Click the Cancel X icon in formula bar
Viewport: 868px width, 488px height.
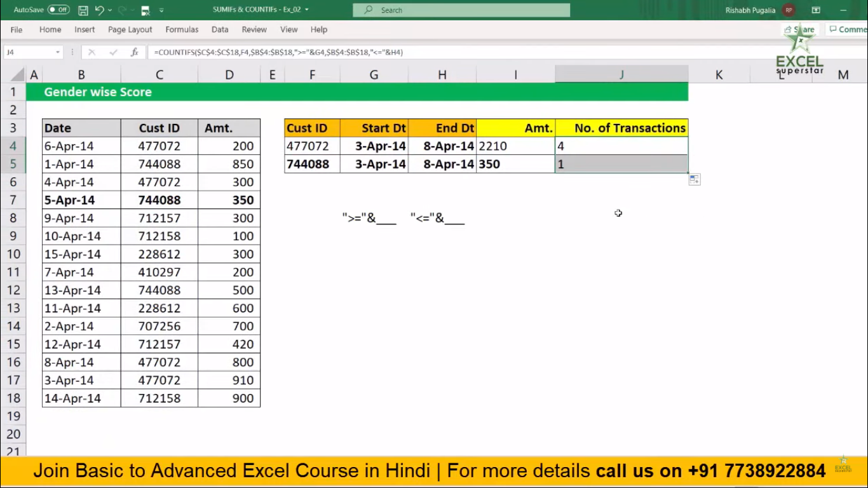click(x=92, y=52)
